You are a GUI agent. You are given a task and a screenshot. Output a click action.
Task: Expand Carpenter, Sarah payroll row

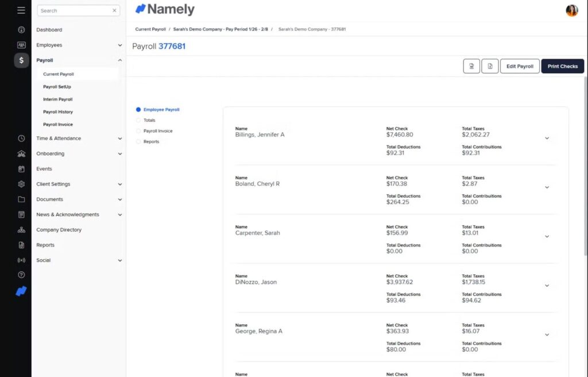547,237
